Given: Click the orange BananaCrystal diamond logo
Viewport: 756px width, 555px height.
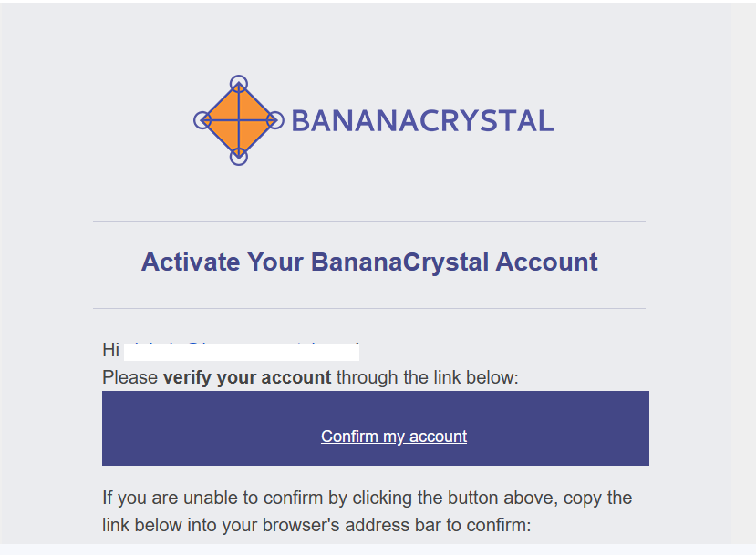Looking at the screenshot, I should click(x=239, y=120).
